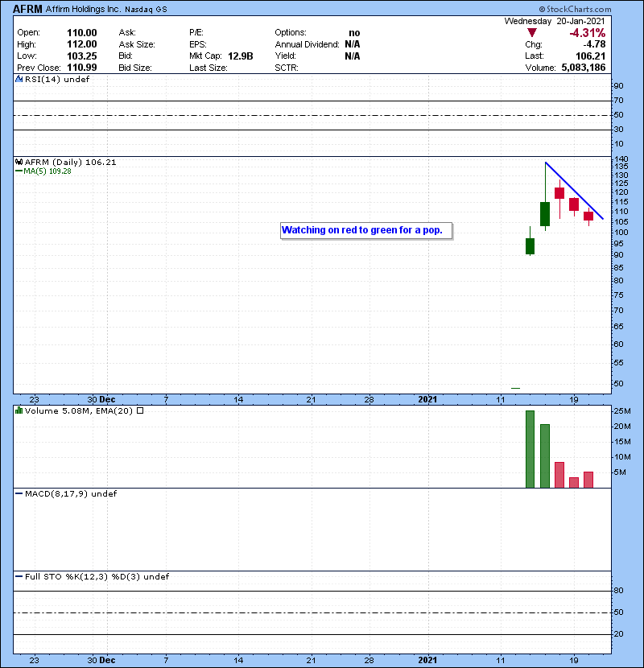Click the AFRM (Daily) candlestick icon
This screenshot has width=644, height=668.
[x=19, y=163]
